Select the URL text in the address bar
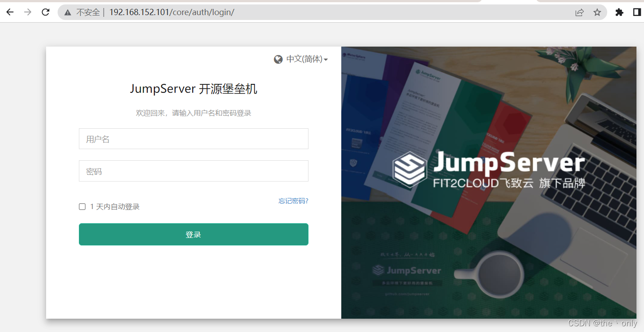 click(x=172, y=12)
